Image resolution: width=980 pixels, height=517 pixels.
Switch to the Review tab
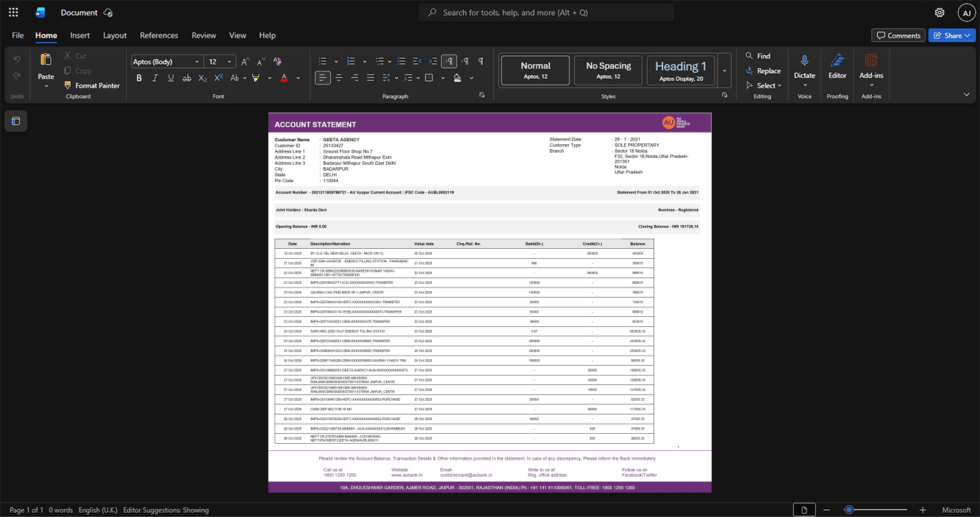coord(204,35)
